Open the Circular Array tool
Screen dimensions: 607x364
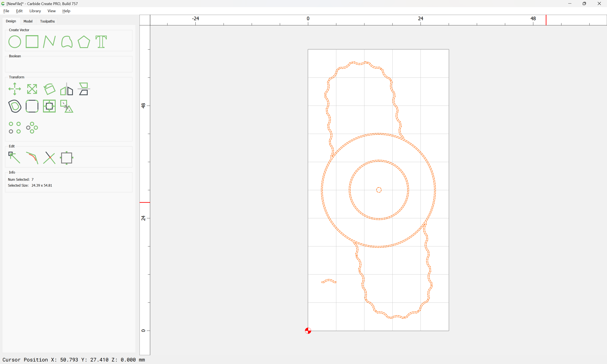(32, 127)
